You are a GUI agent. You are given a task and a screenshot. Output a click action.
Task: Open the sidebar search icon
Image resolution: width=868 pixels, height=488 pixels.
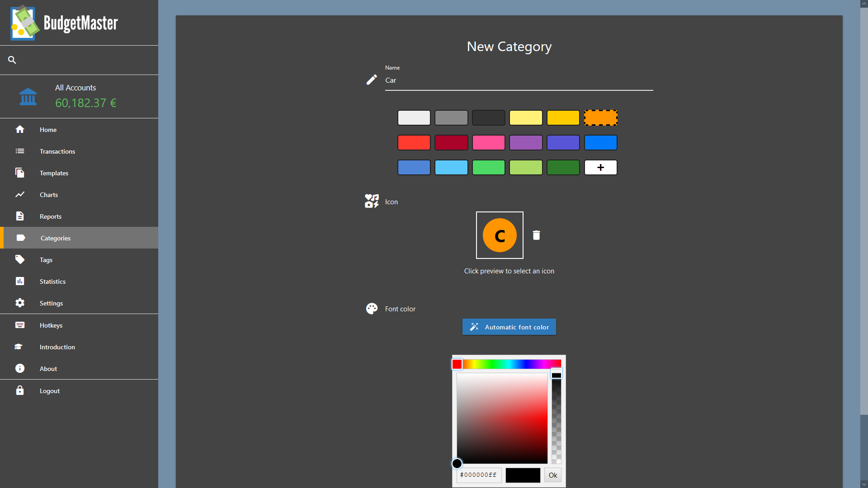coord(12,60)
